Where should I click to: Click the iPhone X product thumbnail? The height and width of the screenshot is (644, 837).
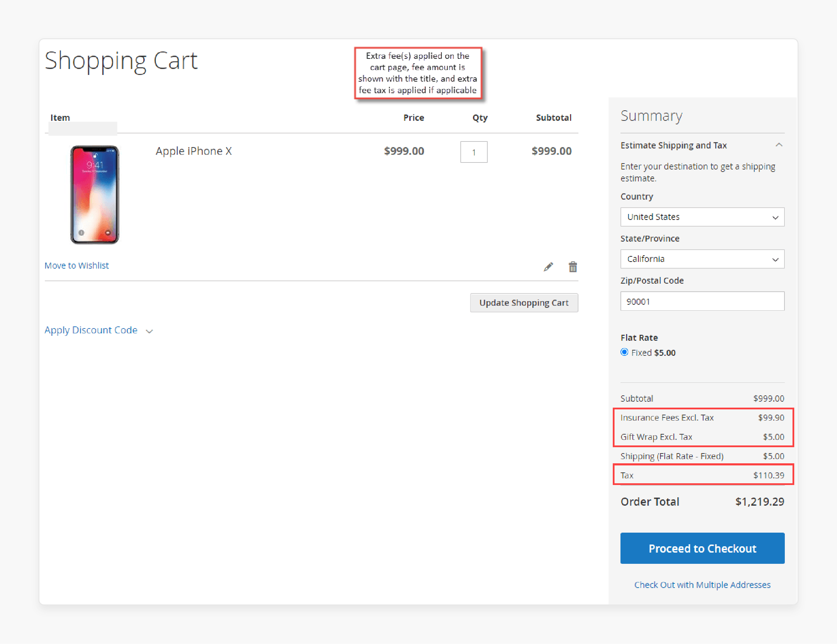pos(95,195)
